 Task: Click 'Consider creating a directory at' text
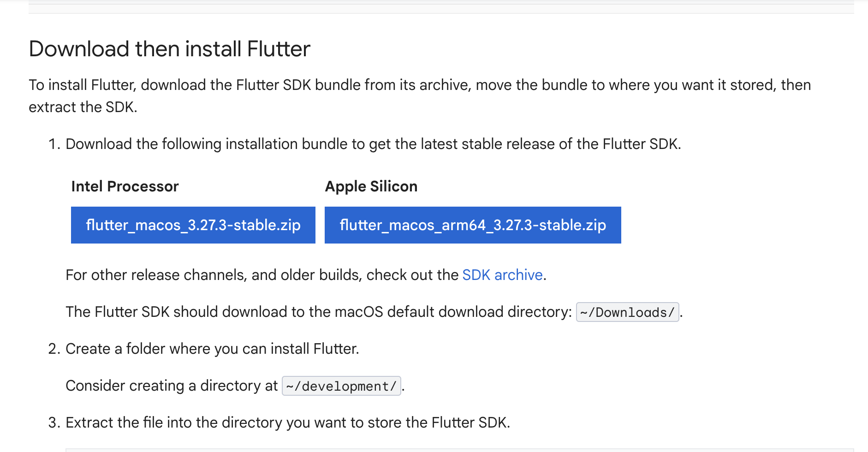click(172, 386)
